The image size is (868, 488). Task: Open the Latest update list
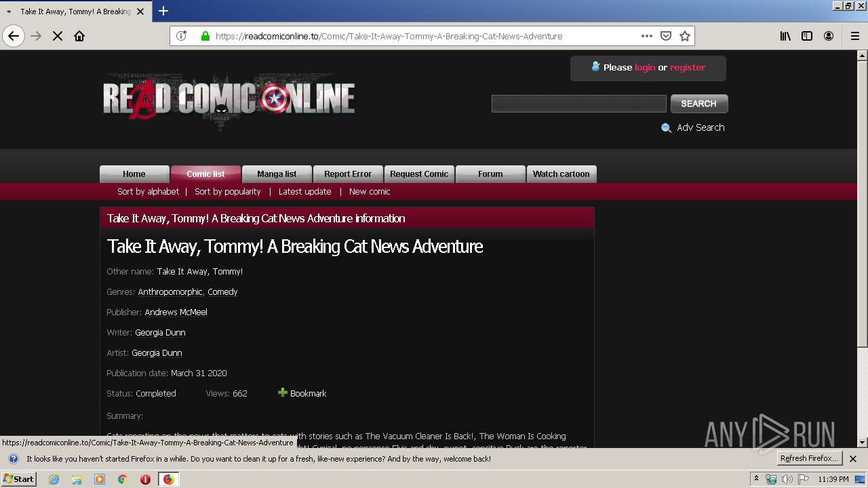point(305,192)
